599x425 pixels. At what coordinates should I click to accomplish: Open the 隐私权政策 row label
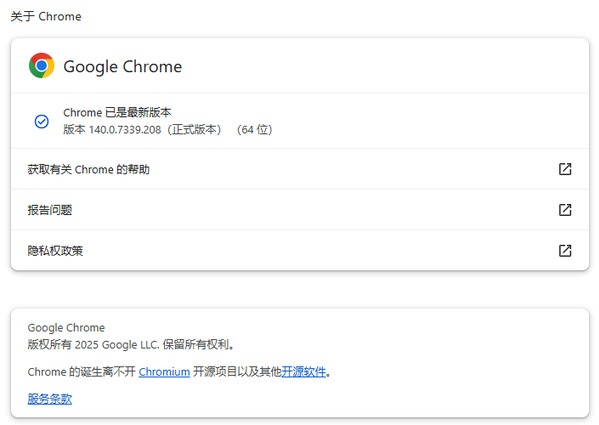point(55,251)
